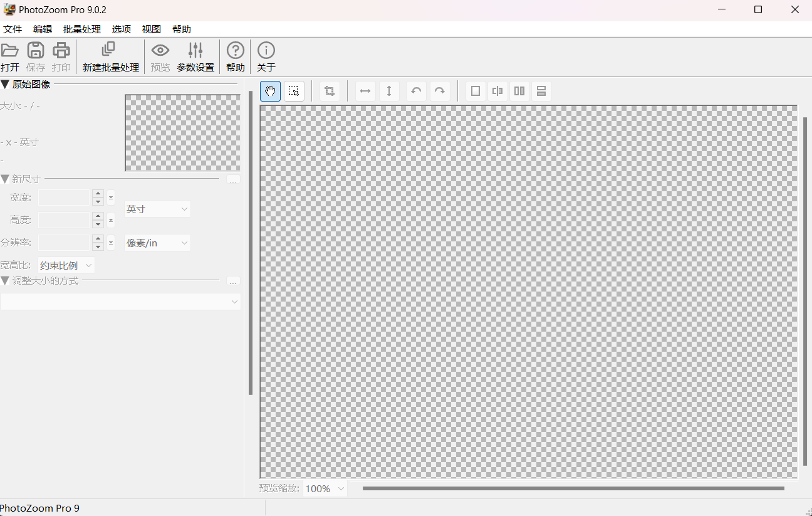Open the 选项 menu
This screenshot has height=516, width=812.
[x=122, y=29]
